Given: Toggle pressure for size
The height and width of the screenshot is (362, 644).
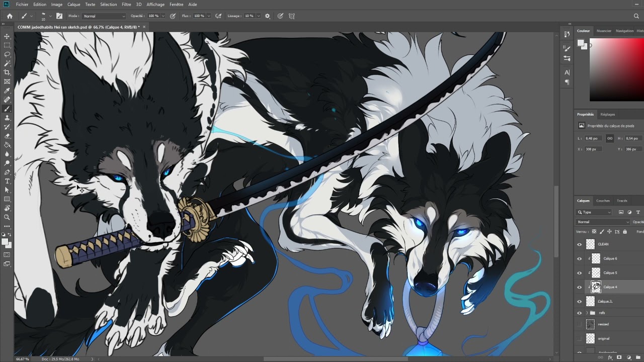Looking at the screenshot, I should point(280,16).
